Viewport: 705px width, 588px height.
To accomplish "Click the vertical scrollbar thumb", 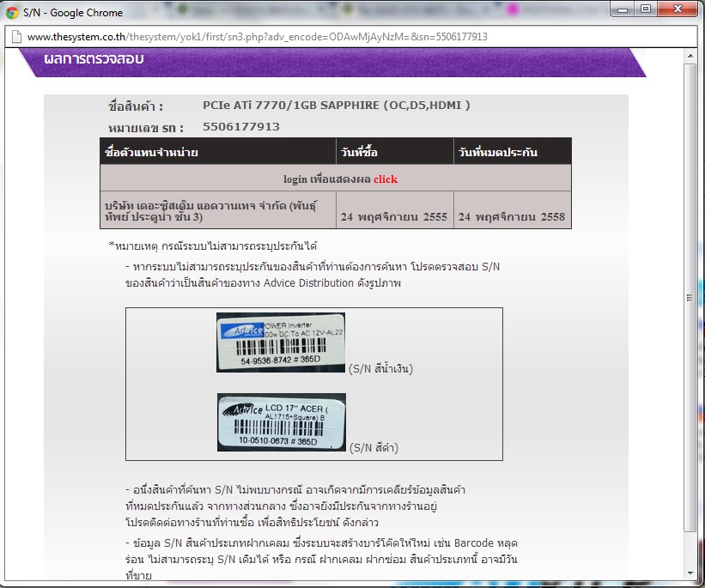I will pyautogui.click(x=690, y=298).
